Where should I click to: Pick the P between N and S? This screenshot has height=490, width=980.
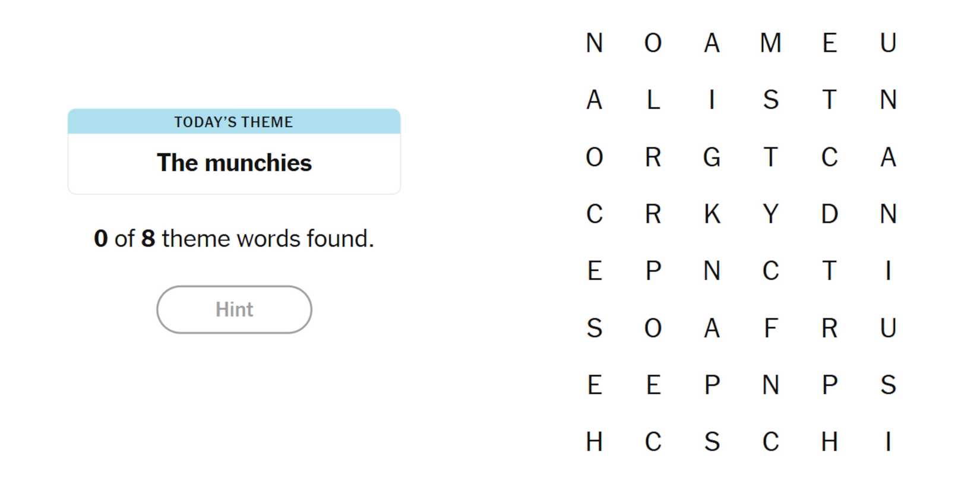pyautogui.click(x=829, y=385)
